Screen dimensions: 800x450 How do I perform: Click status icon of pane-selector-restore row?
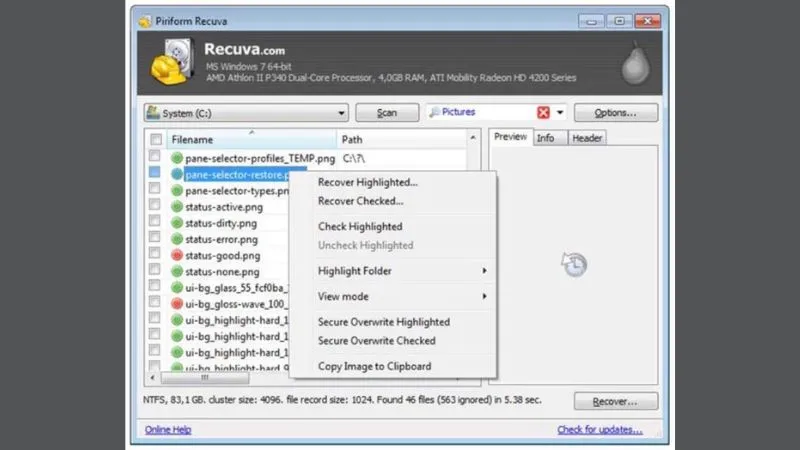coord(177,174)
